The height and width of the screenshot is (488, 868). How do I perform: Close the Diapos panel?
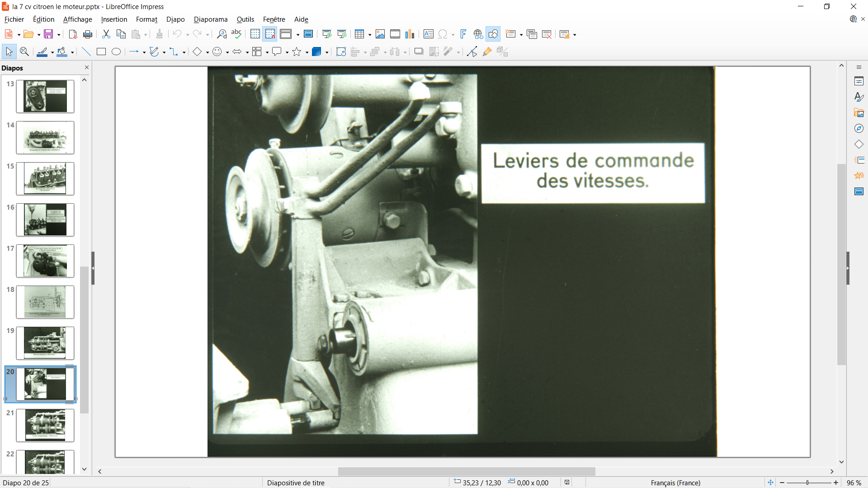point(87,67)
